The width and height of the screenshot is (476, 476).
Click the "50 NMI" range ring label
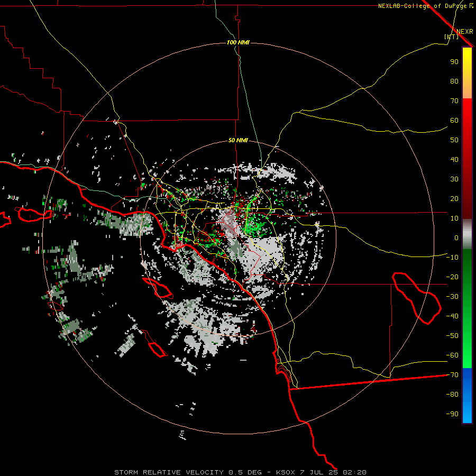(238, 140)
